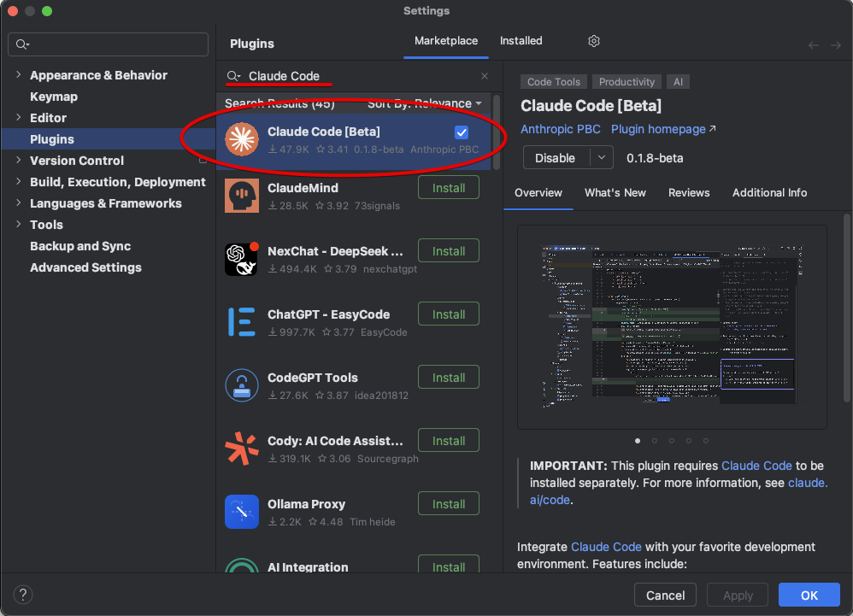Expand the Appearance & Behavior section
The image size is (853, 616).
(19, 75)
